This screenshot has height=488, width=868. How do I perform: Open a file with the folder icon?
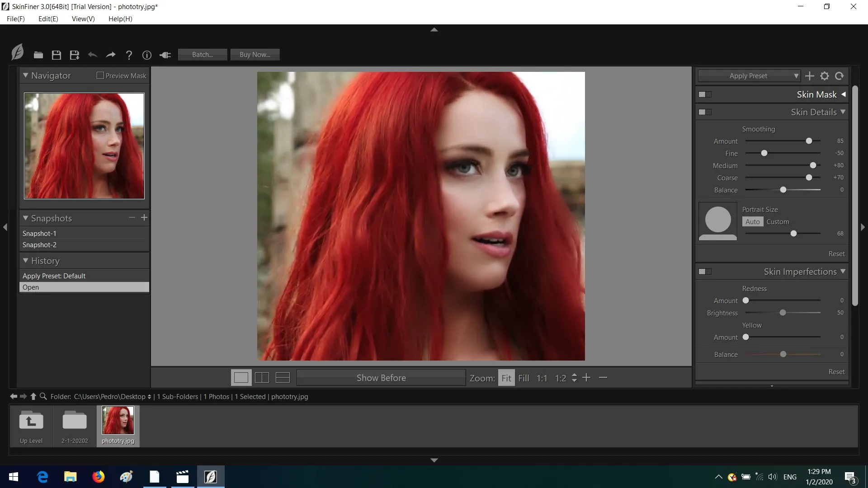coord(38,55)
